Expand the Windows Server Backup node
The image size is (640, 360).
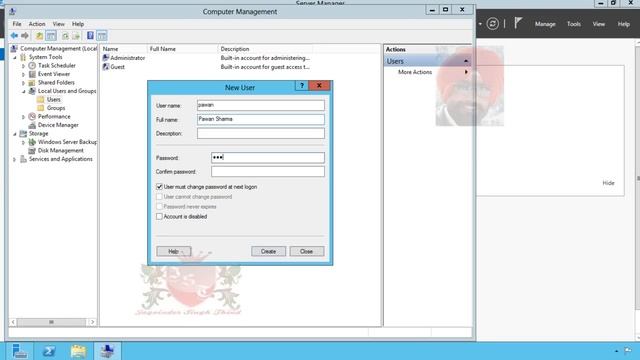[23, 142]
